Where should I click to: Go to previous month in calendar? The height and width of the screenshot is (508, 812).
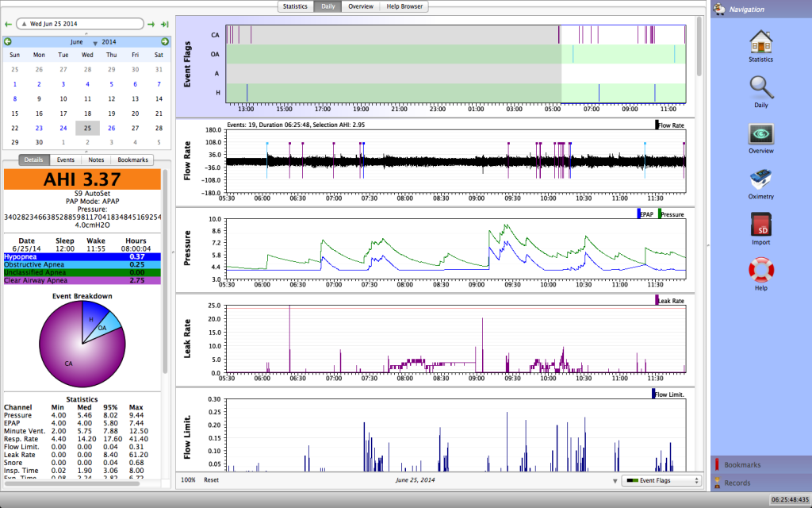tap(8, 41)
